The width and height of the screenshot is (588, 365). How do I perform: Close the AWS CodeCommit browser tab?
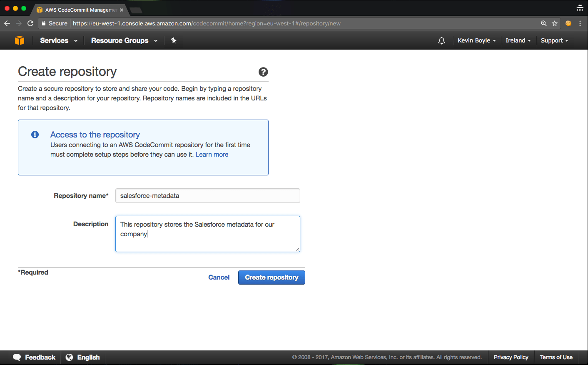[122, 10]
